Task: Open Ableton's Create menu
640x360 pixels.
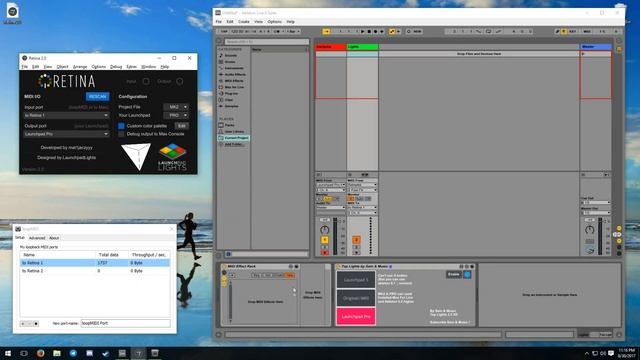Action: [x=244, y=22]
